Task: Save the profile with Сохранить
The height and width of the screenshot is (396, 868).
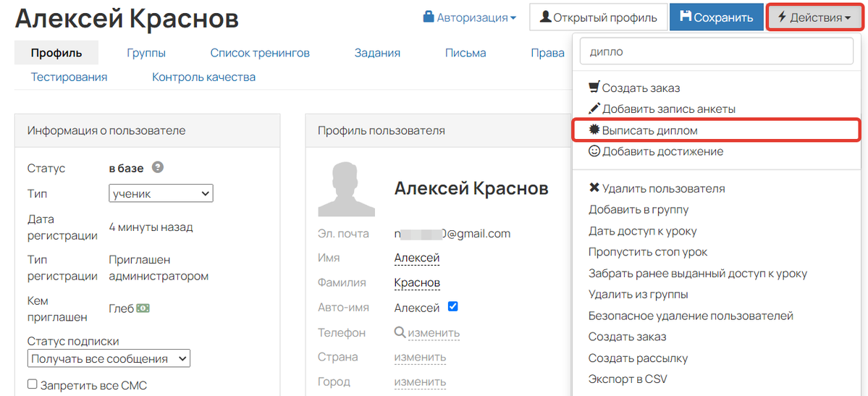Action: [716, 17]
